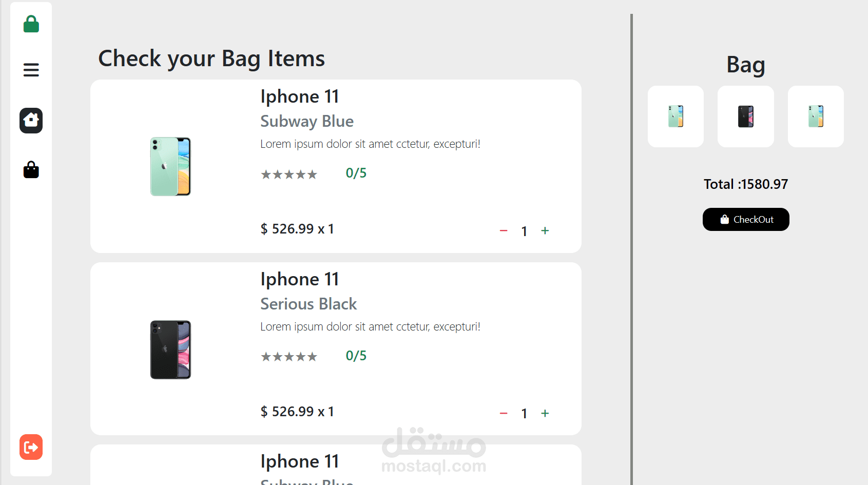The width and height of the screenshot is (868, 485).
Task: Click the third Iphone 11 item title
Action: tap(300, 461)
